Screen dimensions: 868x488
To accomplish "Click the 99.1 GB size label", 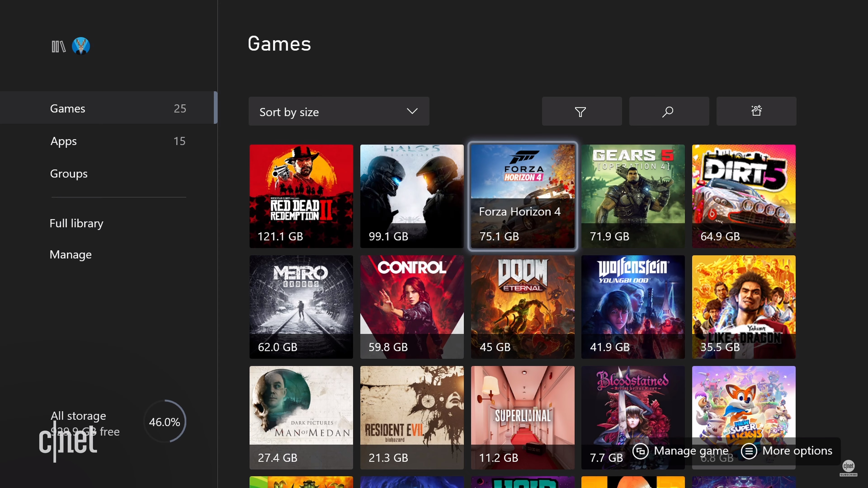I will [x=389, y=236].
